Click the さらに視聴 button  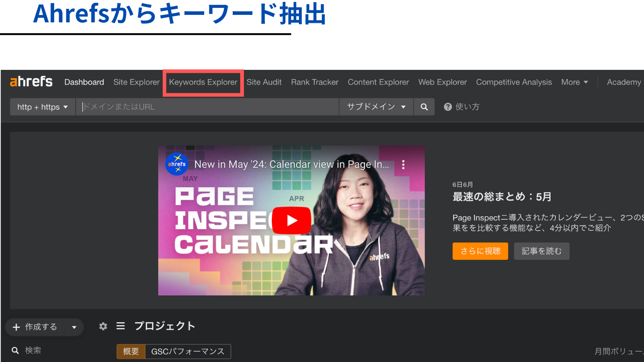coord(480,251)
